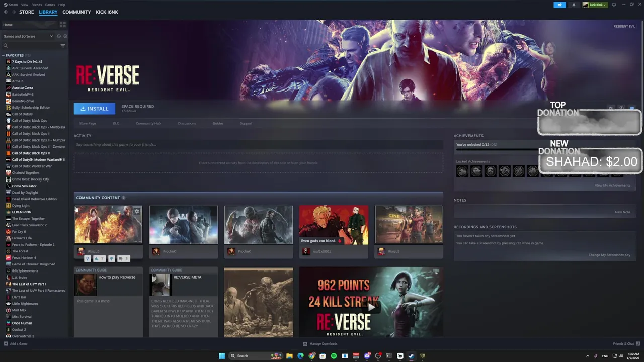This screenshot has width=644, height=362.
Task: Click the ELDEN RING game icon in list
Action: click(x=8, y=212)
